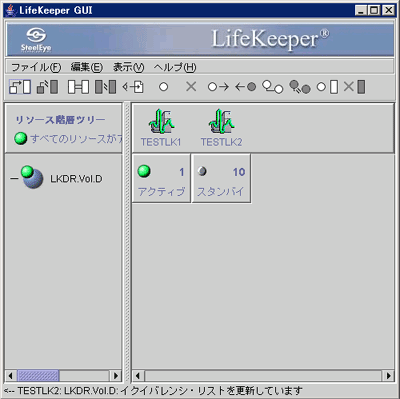The height and width of the screenshot is (399, 400).
Task: Click the active resource cell on TESTLK1
Action: 161,178
